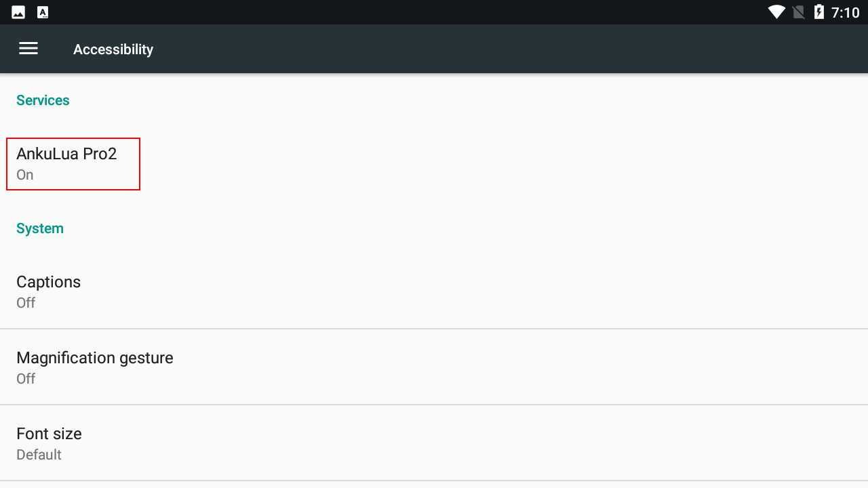Click the no-SIM card icon

(x=799, y=12)
